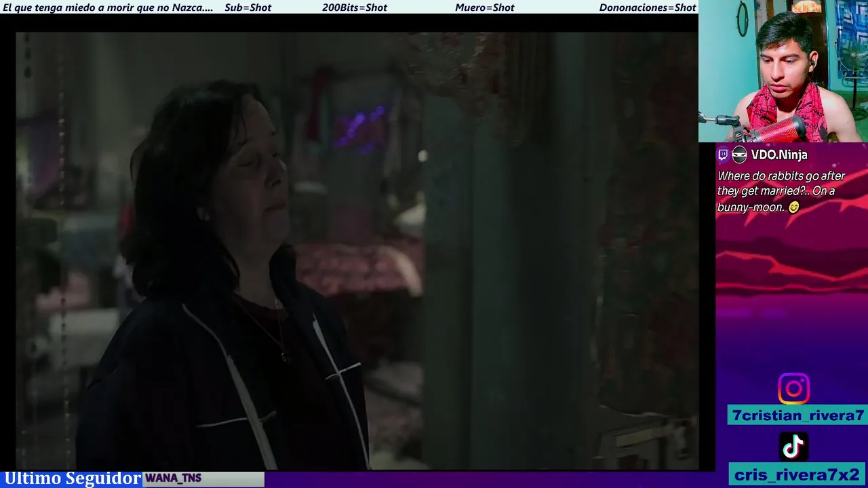The height and width of the screenshot is (488, 868).
Task: Click the streamer webcam feed
Action: (x=783, y=71)
